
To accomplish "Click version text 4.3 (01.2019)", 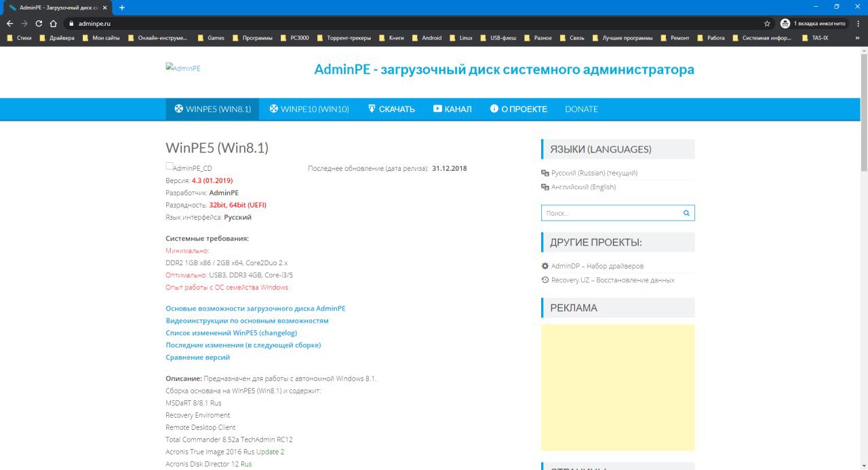I will [x=212, y=180].
